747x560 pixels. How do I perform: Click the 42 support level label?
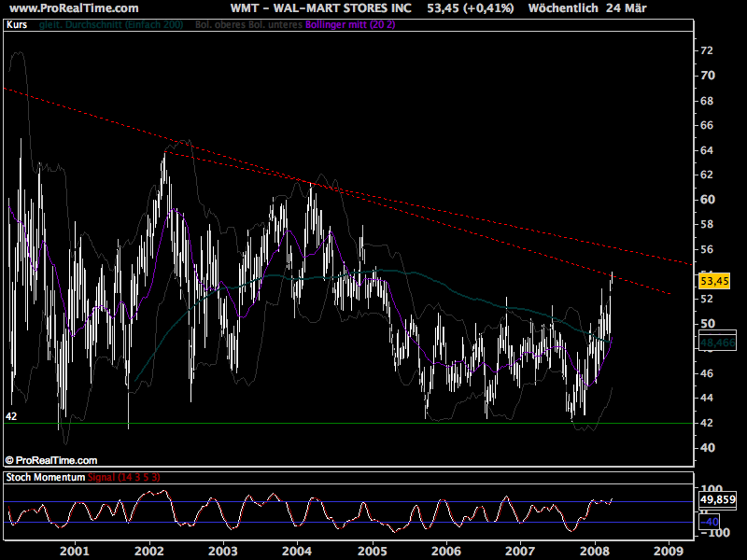(11, 414)
